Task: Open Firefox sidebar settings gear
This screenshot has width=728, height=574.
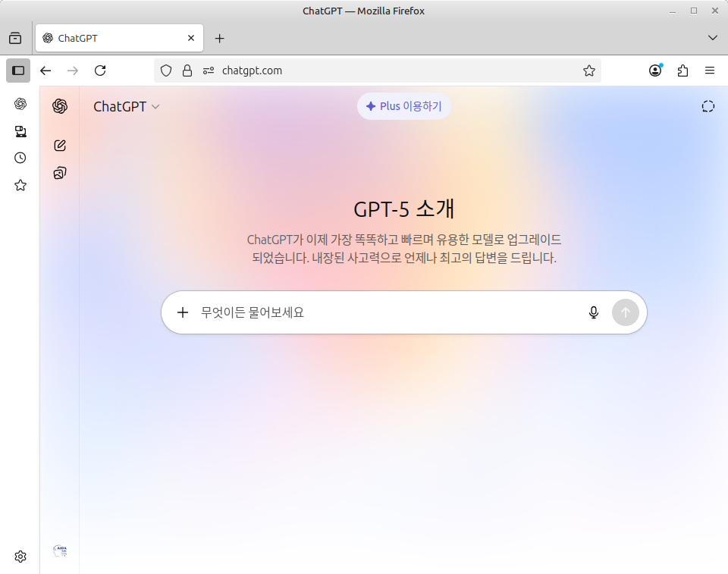Action: tap(20, 557)
